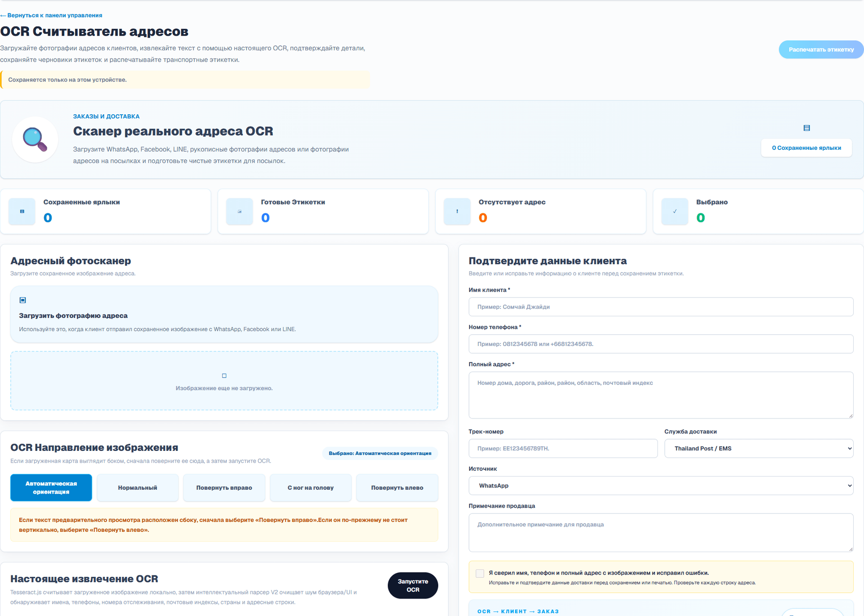Click the Полный адрес text area
Image resolution: width=864 pixels, height=616 pixels.
pos(661,396)
